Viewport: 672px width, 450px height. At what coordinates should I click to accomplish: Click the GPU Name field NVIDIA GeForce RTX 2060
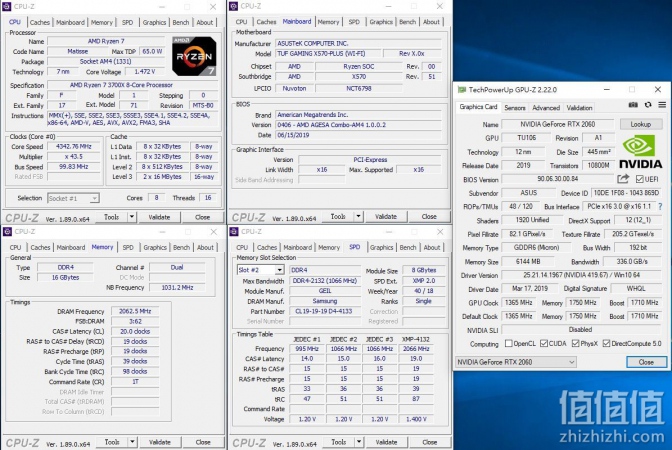click(558, 124)
